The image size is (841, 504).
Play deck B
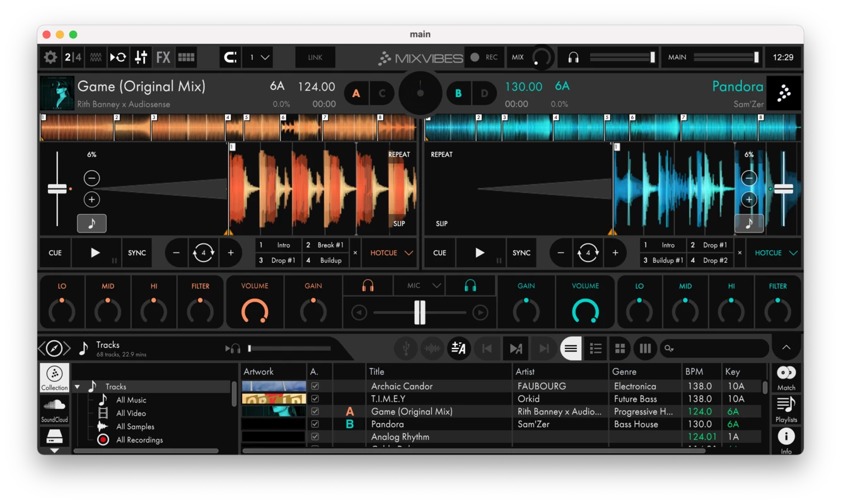pos(480,253)
